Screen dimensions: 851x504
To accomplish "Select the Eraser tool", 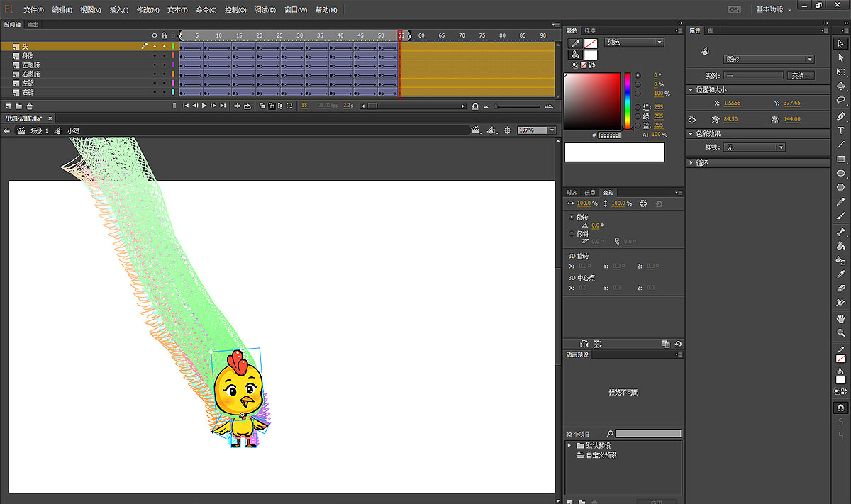I will 841,289.
